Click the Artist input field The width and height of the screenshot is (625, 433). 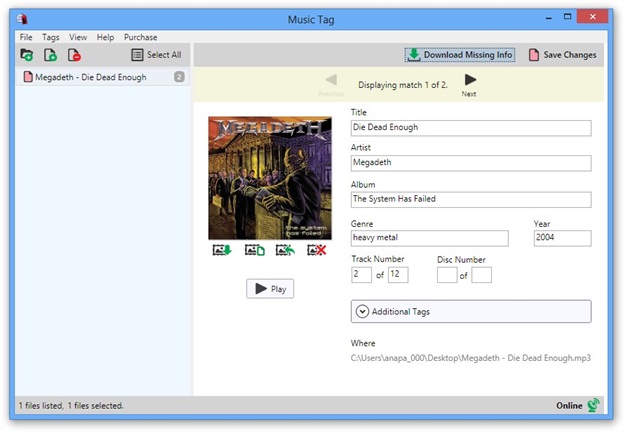[x=471, y=163]
